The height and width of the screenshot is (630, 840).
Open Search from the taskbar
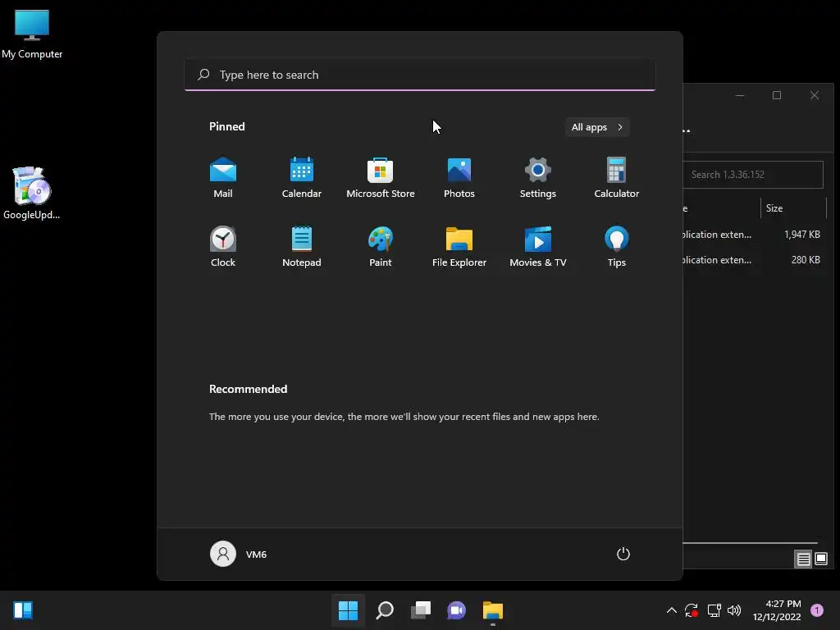click(385, 610)
